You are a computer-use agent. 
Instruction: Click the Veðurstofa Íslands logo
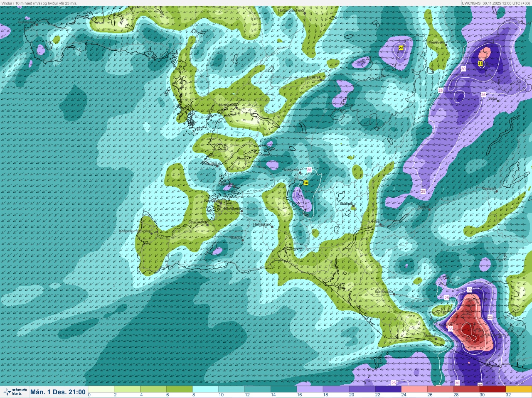15,392
